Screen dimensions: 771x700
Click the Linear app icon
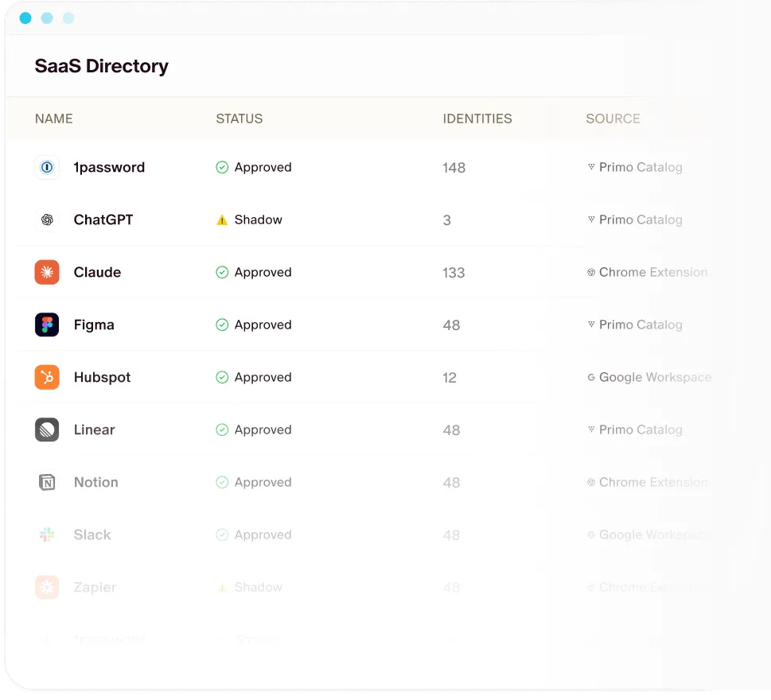pyautogui.click(x=47, y=430)
